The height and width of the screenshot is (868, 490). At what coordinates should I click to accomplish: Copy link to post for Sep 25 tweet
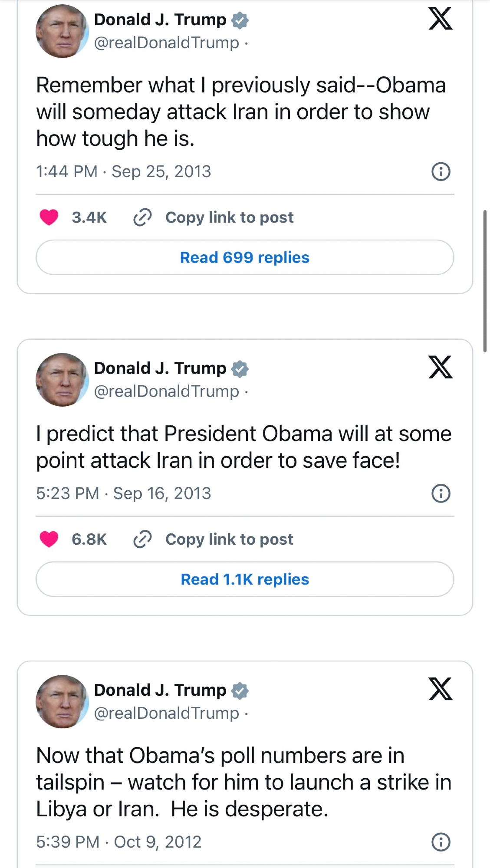(229, 217)
